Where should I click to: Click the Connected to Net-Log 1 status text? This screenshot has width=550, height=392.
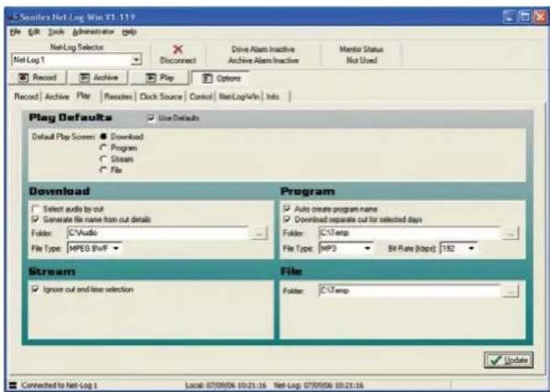[x=60, y=385]
